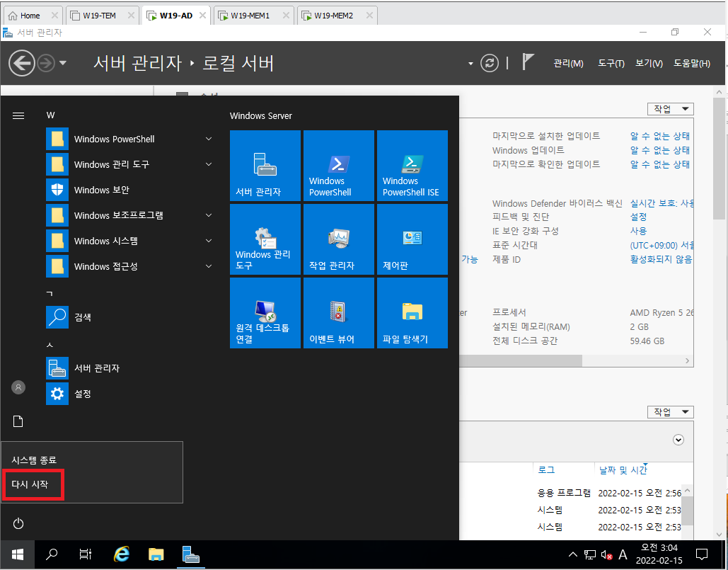Screen dimensions: 728x570
Task: Click the taskbar clock showing 오전 3:04
Action: [x=659, y=554]
